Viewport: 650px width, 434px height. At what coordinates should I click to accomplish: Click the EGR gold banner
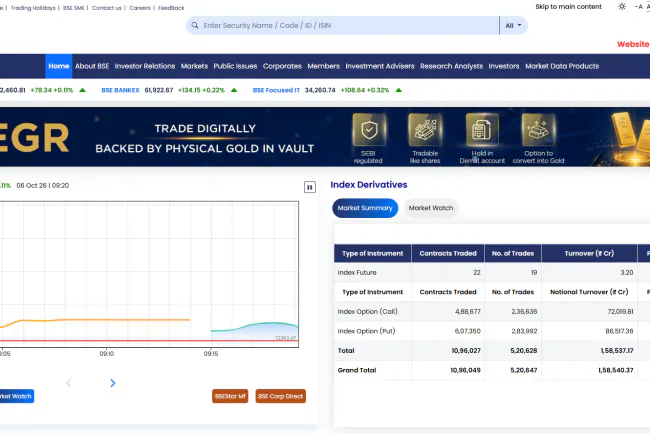(325, 137)
